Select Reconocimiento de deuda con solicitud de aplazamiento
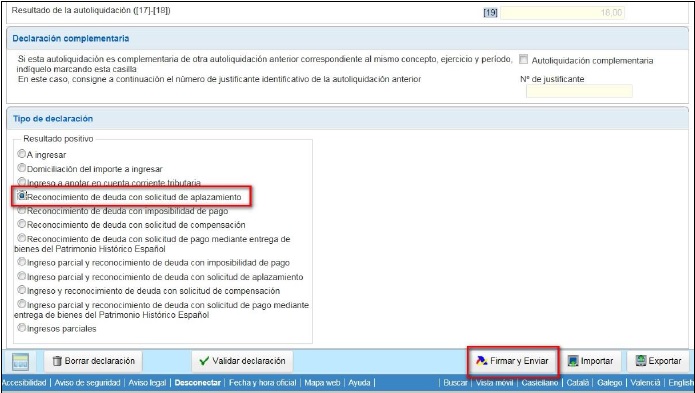The height and width of the screenshot is (393, 695). coord(21,196)
